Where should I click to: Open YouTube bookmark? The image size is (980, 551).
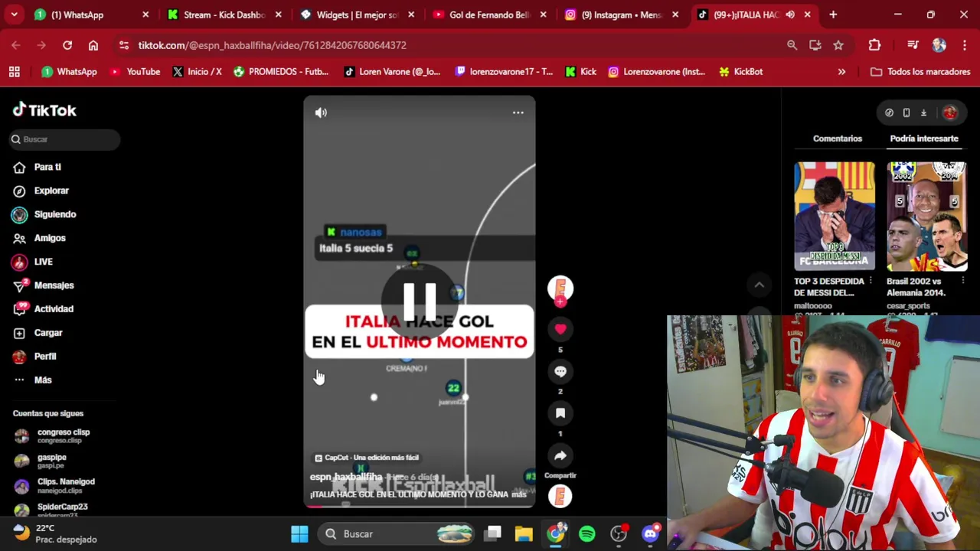(x=135, y=71)
